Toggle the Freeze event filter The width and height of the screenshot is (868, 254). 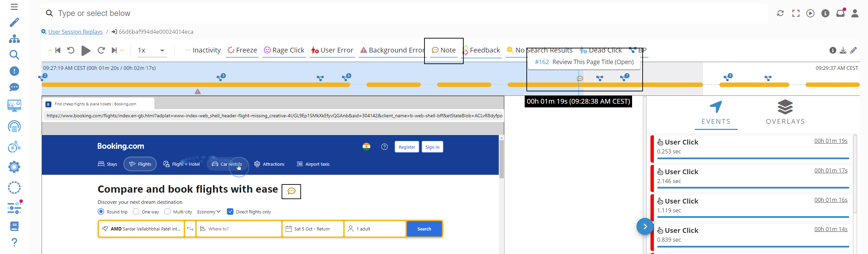tap(242, 50)
